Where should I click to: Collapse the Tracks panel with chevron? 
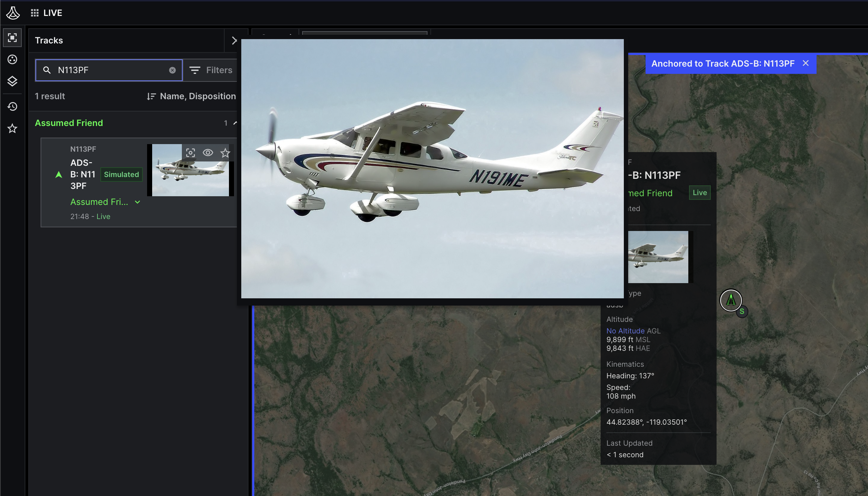coord(234,41)
